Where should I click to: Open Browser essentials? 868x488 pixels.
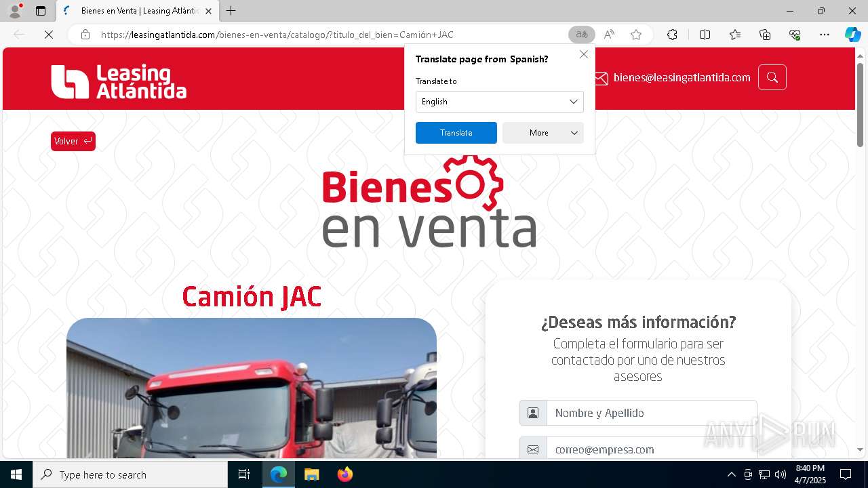tap(795, 35)
